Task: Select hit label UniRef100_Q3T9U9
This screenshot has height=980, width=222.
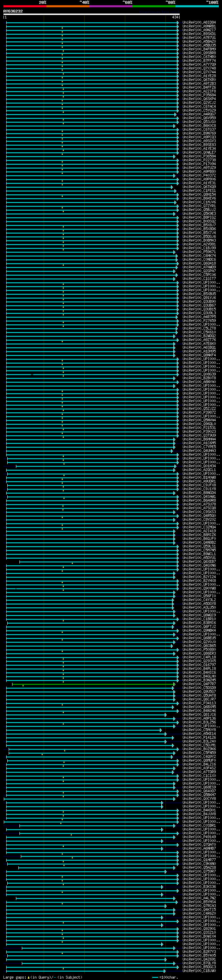Action: coord(199,436)
